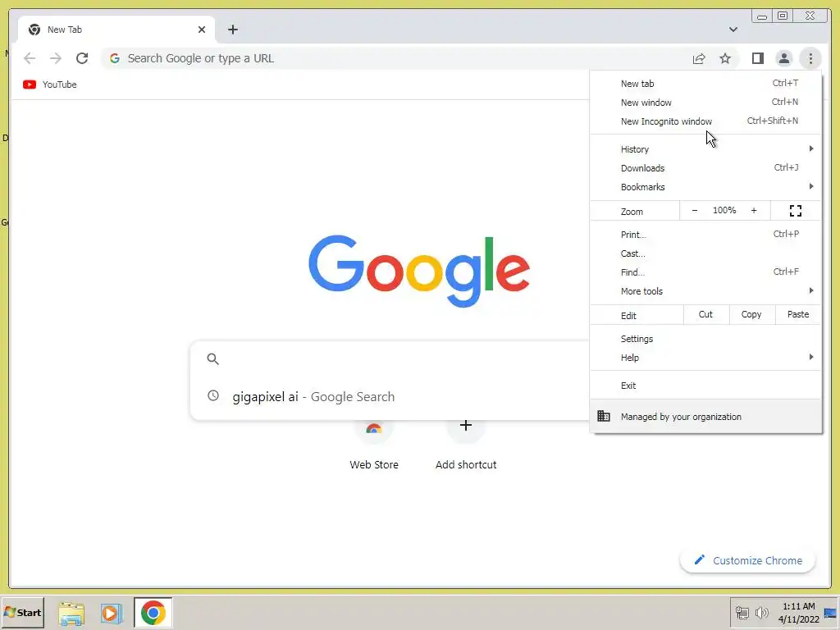Click Paste in the Edit row
Viewport: 840px width, 630px height.
[798, 314]
